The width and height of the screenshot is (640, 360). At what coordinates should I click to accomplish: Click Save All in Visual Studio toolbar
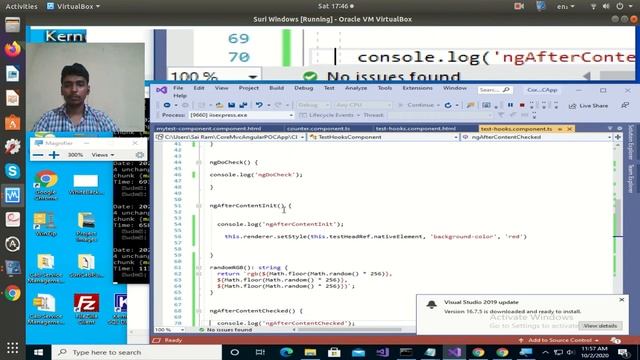coord(243,105)
